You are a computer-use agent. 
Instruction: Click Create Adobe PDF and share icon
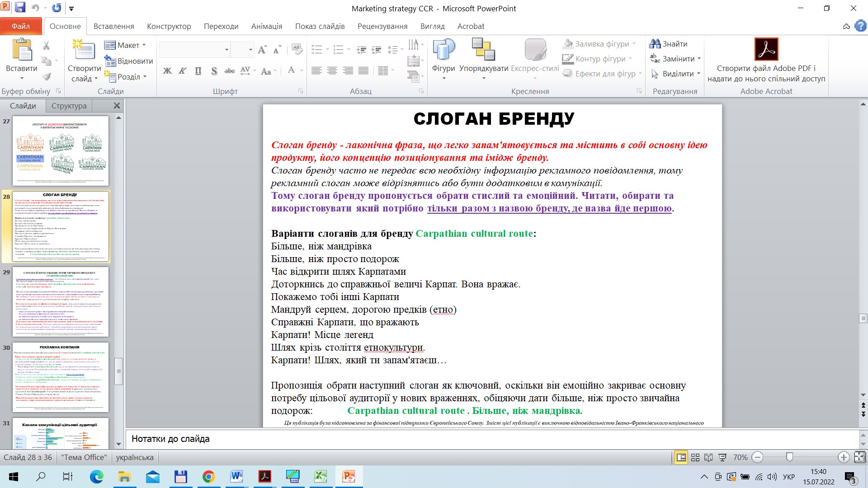pos(766,49)
